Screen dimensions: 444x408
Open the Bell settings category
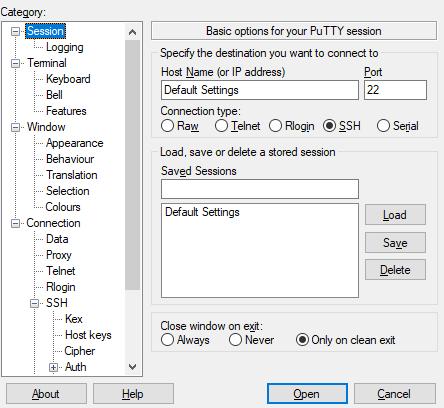pos(54,95)
